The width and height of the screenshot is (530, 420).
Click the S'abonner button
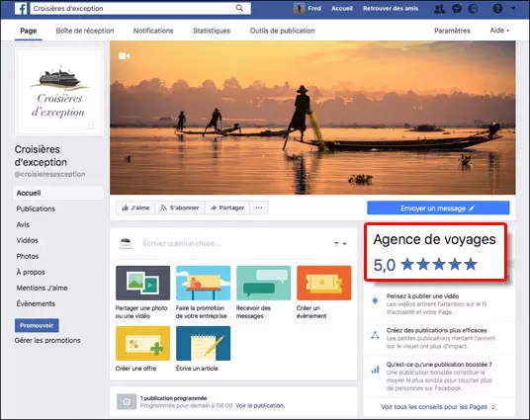(180, 208)
